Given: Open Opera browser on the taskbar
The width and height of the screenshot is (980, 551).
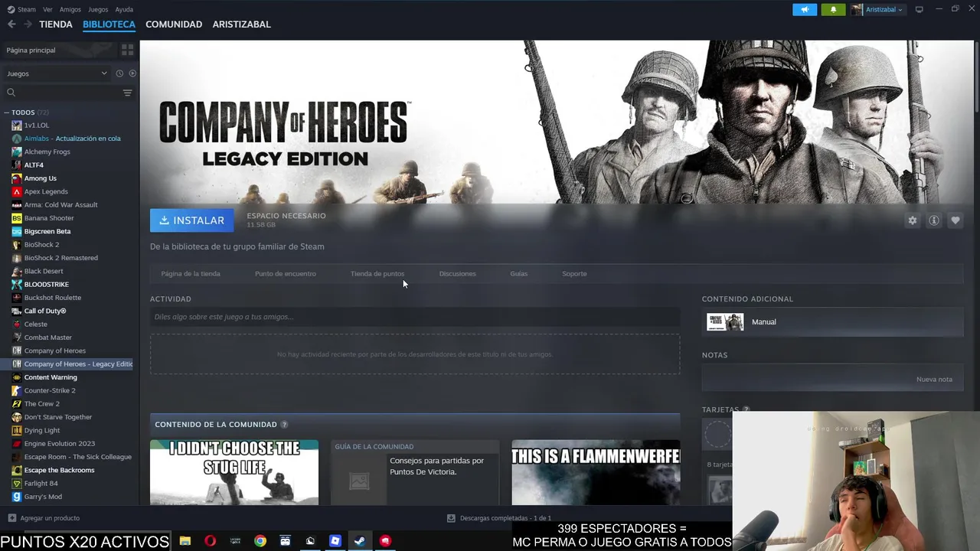Looking at the screenshot, I should (210, 541).
